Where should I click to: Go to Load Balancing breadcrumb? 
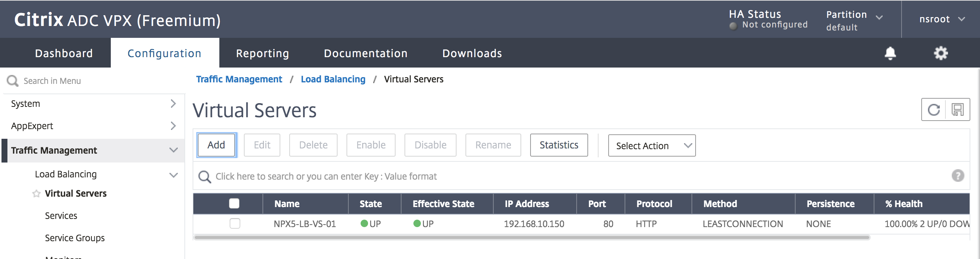click(x=333, y=79)
